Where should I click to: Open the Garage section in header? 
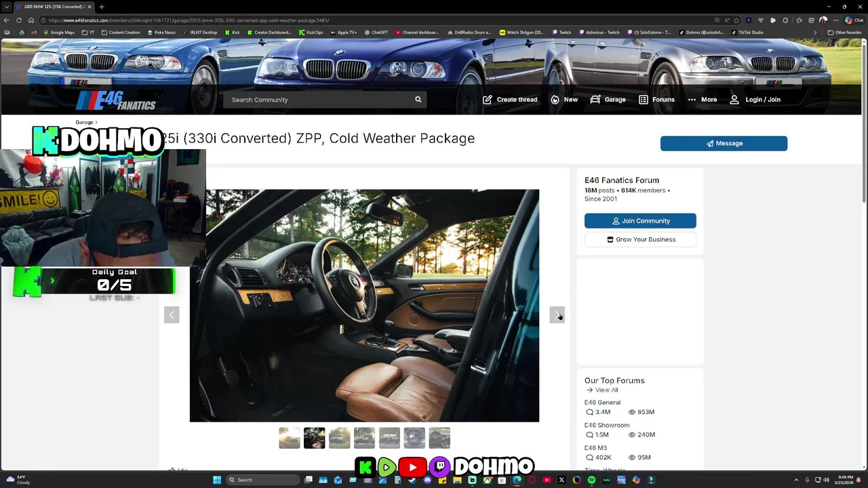click(x=608, y=100)
